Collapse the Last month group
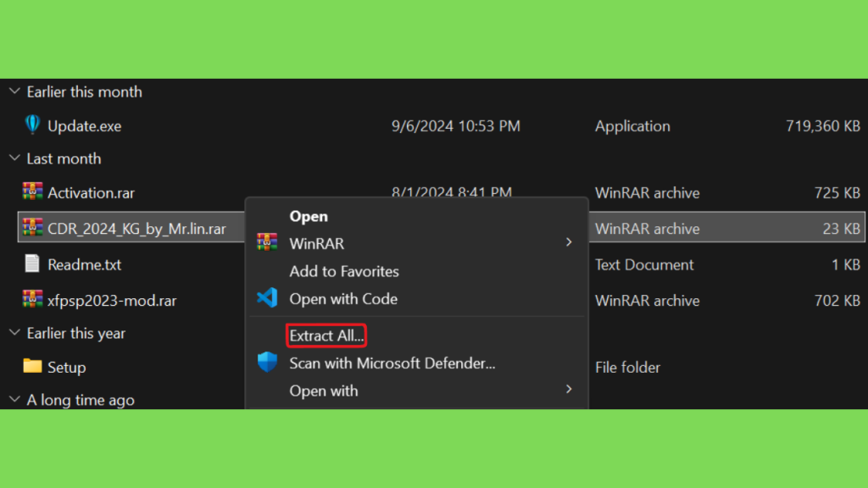This screenshot has width=868, height=488. 15,158
